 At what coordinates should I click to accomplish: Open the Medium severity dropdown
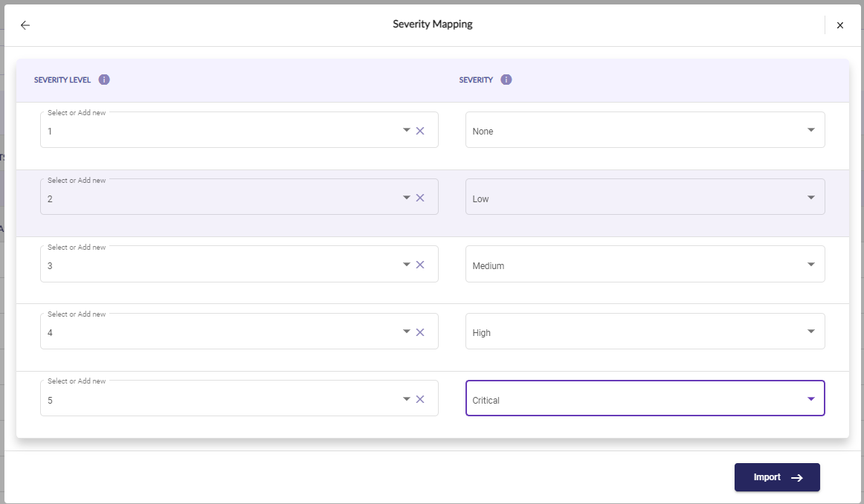(645, 265)
